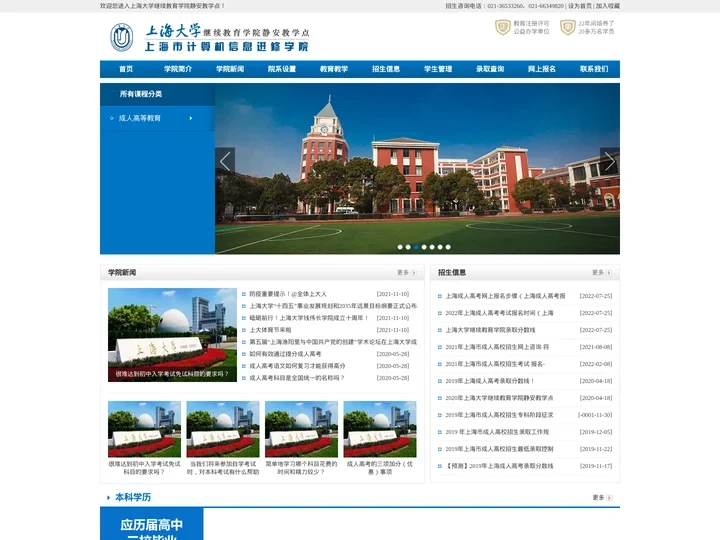
Task: Select the third highlighted carousel dot
Action: pyautogui.click(x=416, y=247)
